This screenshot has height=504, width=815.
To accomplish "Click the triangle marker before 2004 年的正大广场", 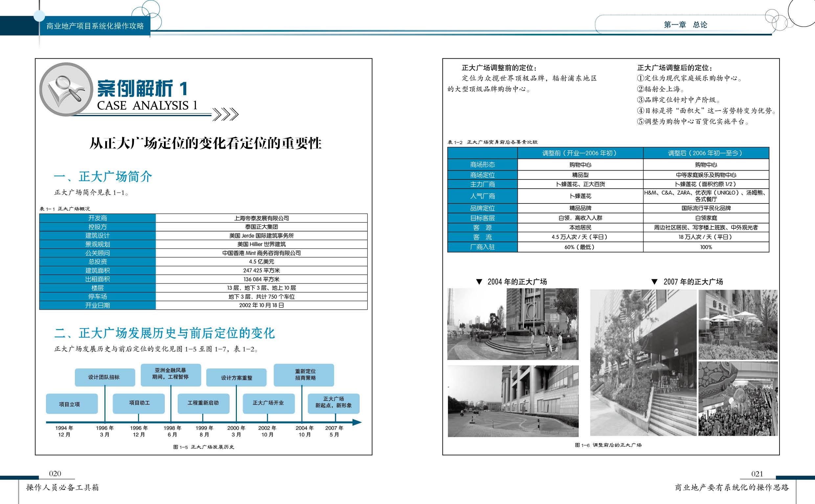I will coord(479,282).
